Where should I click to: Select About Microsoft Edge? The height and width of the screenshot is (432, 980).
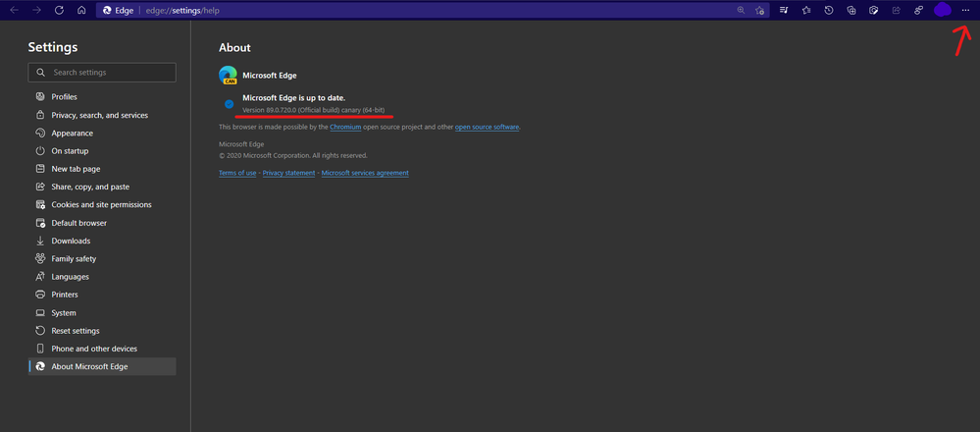[102, 366]
